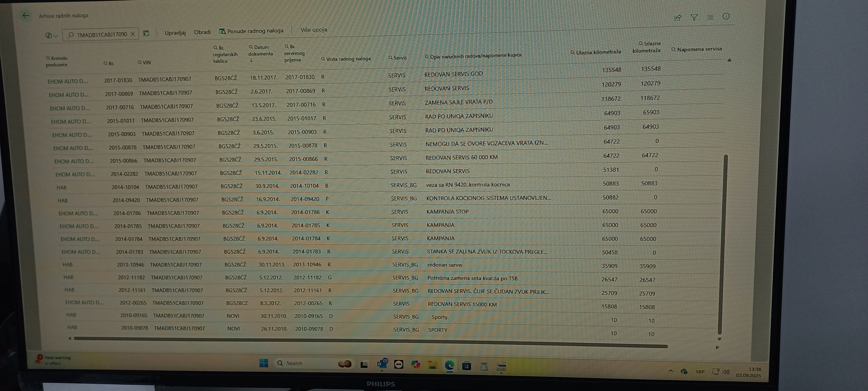Click the analysis mode icon after search box
The width and height of the screenshot is (868, 391).
coord(146,33)
